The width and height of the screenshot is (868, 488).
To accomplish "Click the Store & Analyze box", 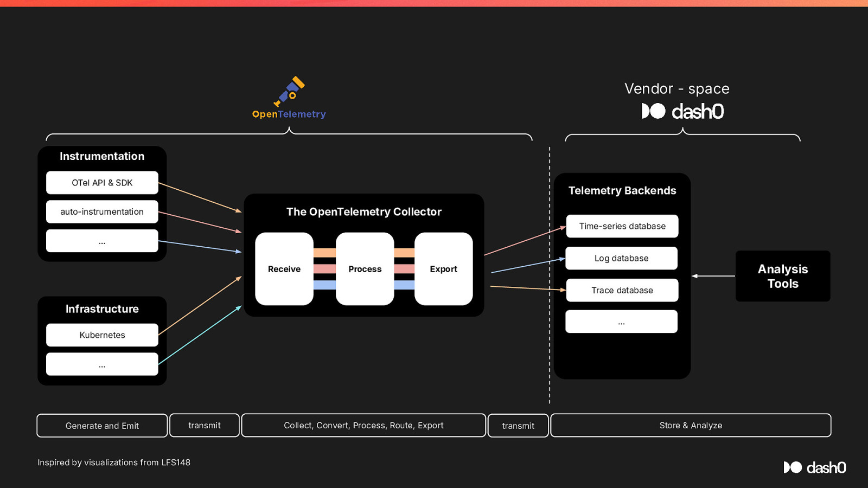I will point(691,425).
